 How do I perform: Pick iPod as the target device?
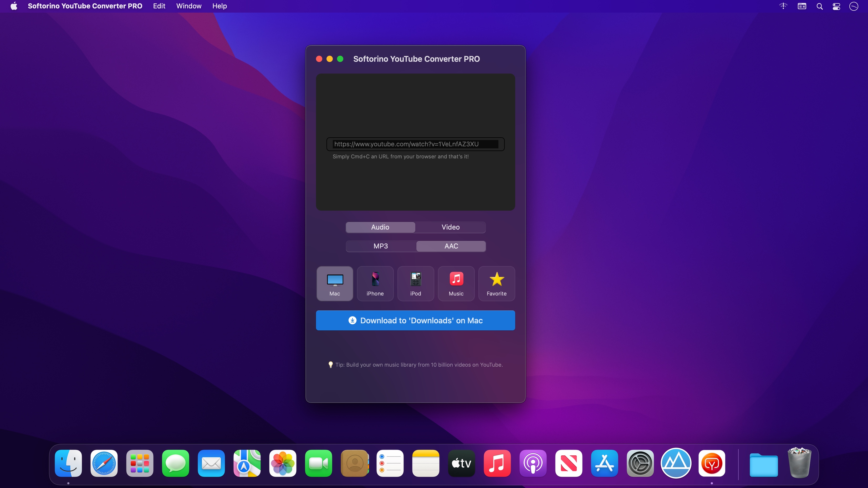tap(415, 284)
